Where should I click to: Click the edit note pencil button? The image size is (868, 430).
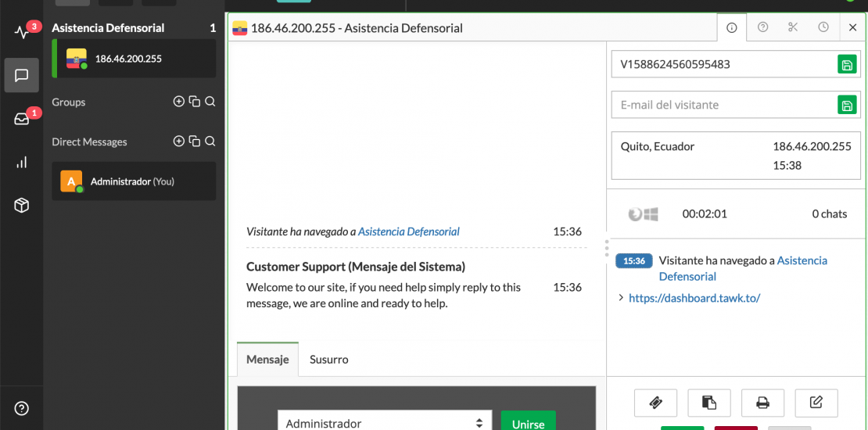point(816,403)
